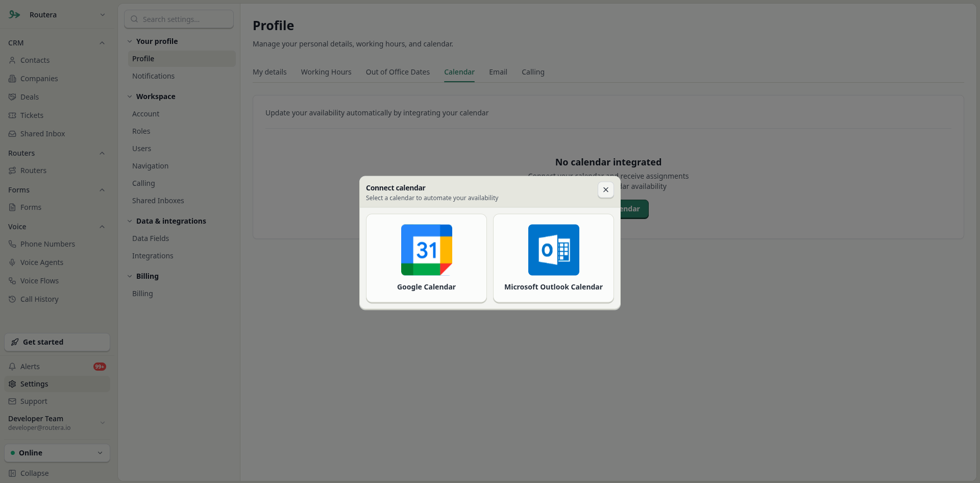The width and height of the screenshot is (980, 483).
Task: Open Tickets via its ticket icon
Action: [x=12, y=115]
